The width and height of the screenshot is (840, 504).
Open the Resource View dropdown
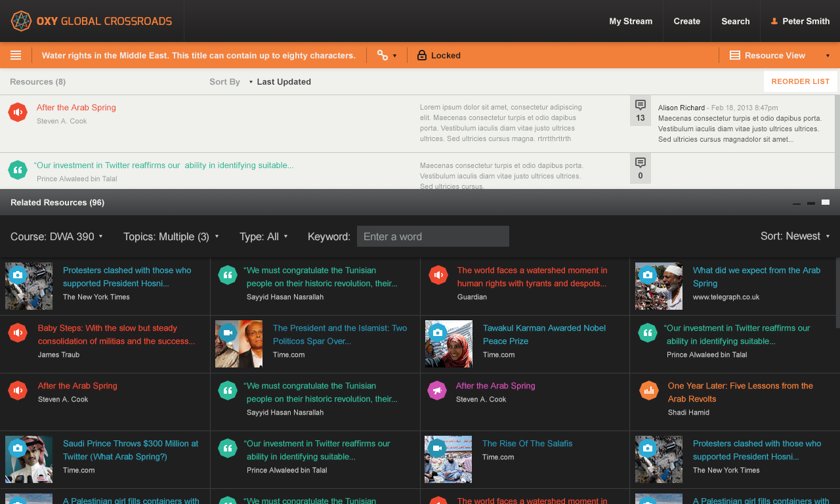point(780,55)
